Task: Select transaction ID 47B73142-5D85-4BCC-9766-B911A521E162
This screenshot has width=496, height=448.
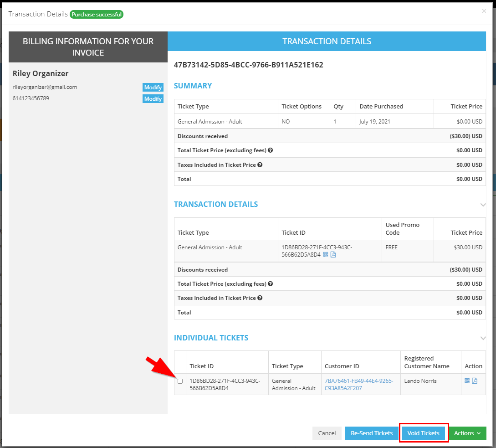Action: tap(249, 65)
